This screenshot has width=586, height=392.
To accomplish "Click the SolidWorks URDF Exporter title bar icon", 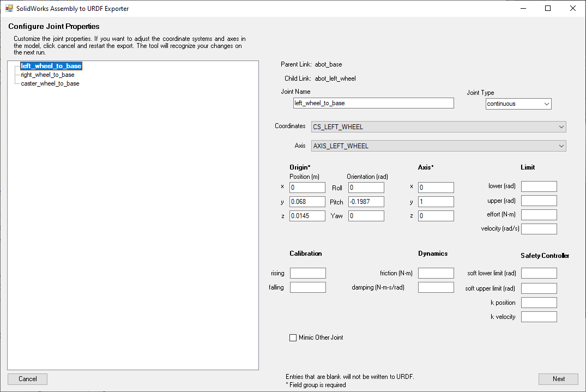I will pyautogui.click(x=9, y=9).
